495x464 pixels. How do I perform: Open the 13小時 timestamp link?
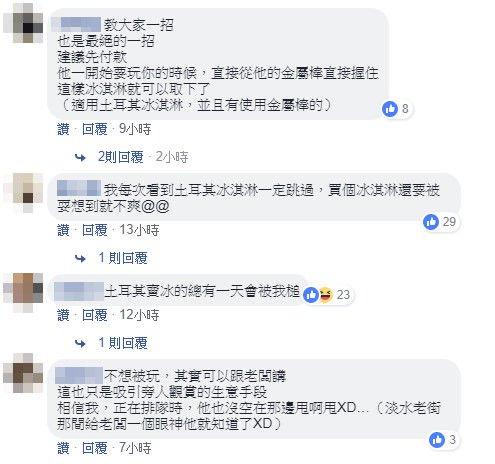[x=139, y=230]
